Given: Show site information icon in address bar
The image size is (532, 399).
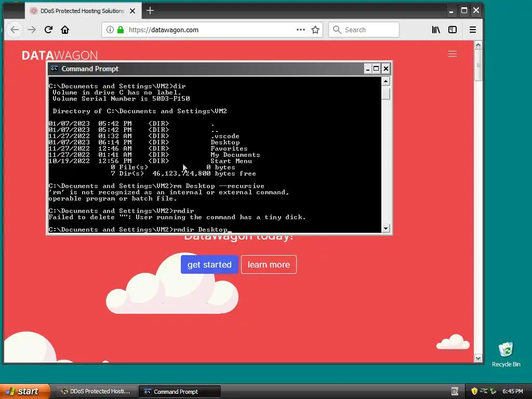Looking at the screenshot, I should pyautogui.click(x=110, y=30).
